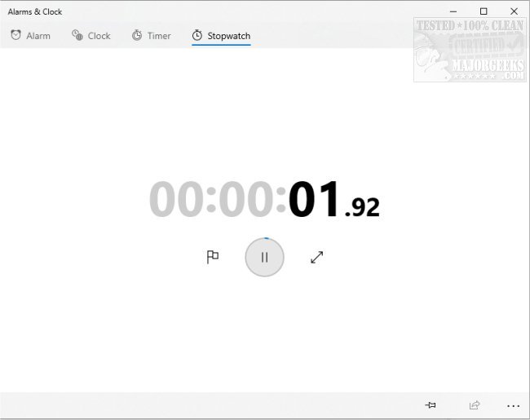The height and width of the screenshot is (420, 530).
Task: Open the Clock tab
Action: coord(91,36)
